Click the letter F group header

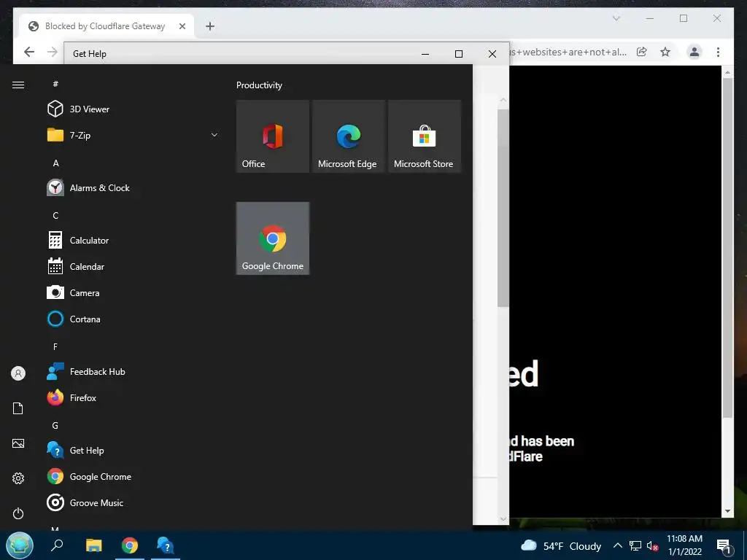pos(55,346)
